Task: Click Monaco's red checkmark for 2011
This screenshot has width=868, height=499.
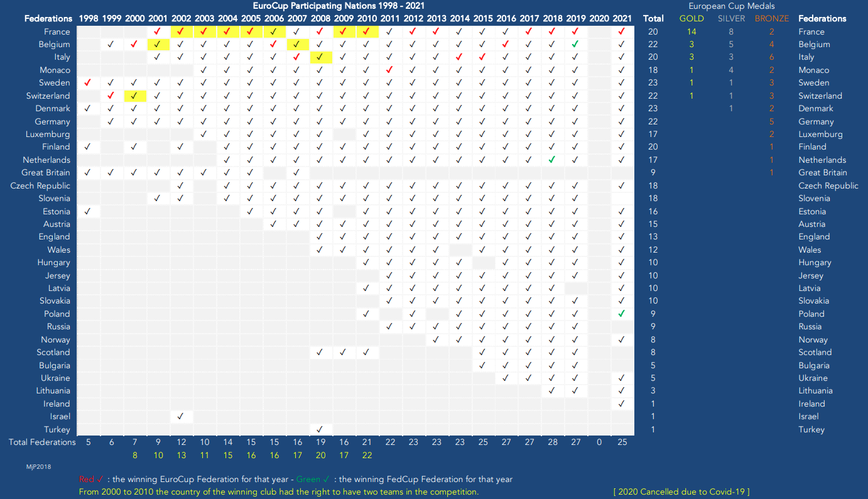Action: click(389, 70)
